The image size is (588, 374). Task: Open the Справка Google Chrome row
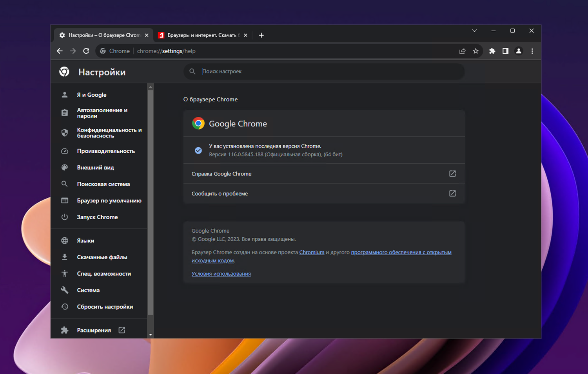point(324,173)
